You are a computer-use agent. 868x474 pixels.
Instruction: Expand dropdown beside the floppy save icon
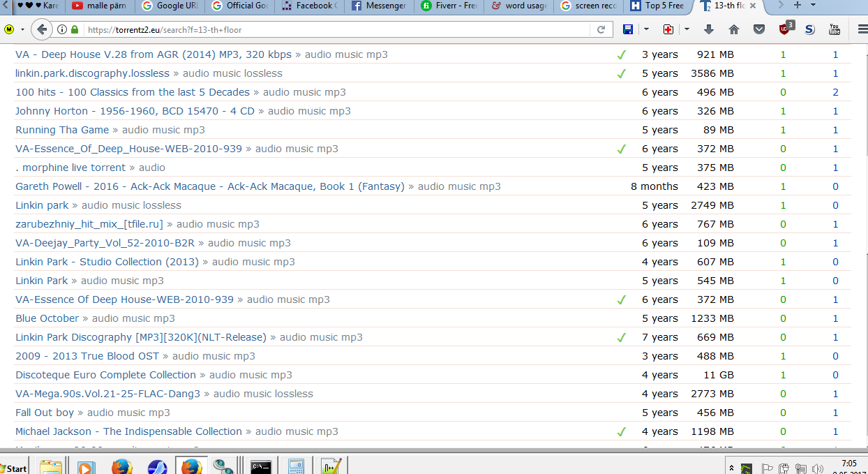click(x=647, y=29)
